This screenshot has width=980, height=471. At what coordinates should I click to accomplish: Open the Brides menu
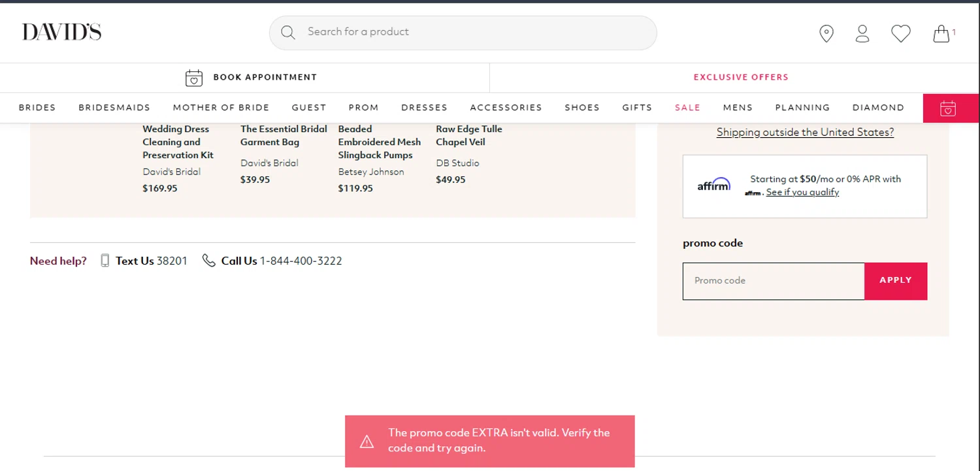coord(37,108)
